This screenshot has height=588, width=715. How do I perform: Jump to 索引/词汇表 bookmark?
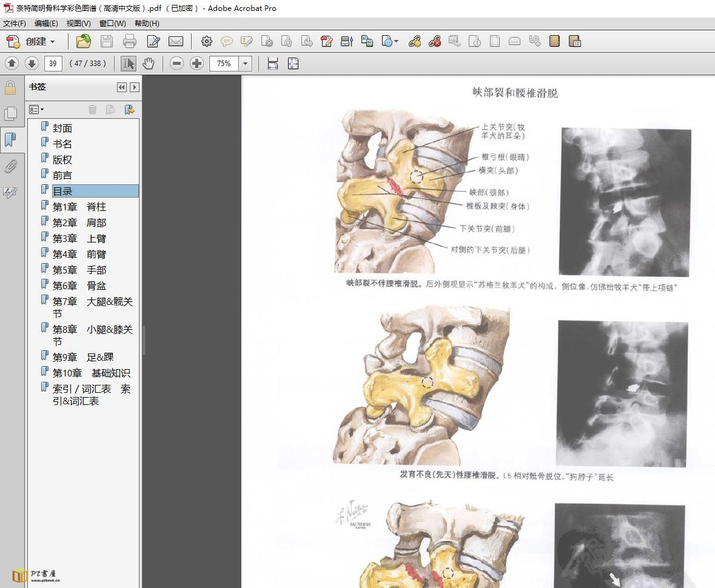[x=92, y=395]
